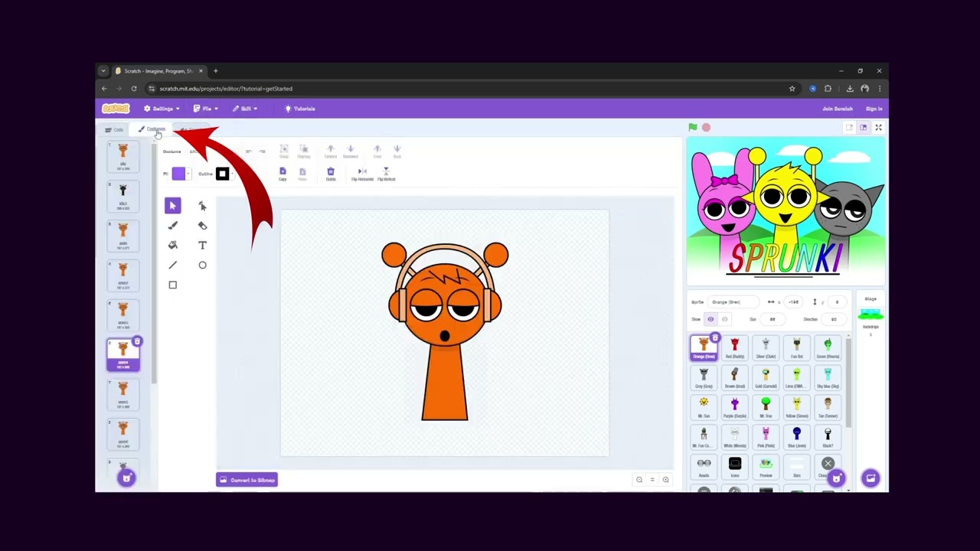Delete the selected costume with trash badge
This screenshot has width=980, height=551.
click(137, 341)
